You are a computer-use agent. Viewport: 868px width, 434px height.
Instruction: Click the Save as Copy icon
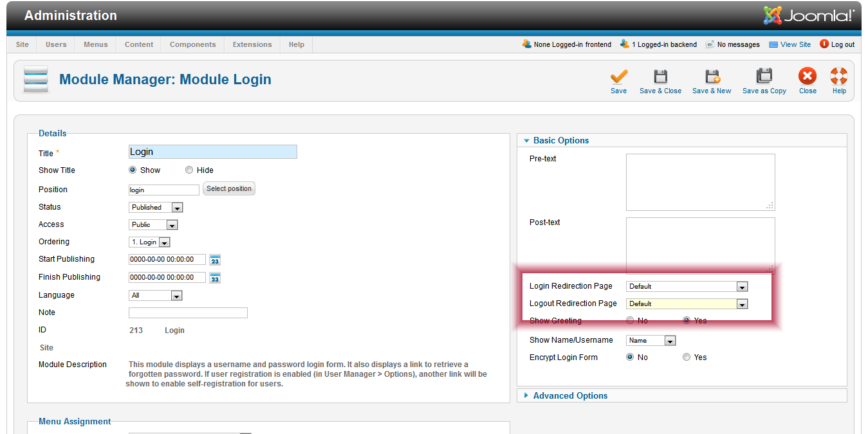point(764,77)
